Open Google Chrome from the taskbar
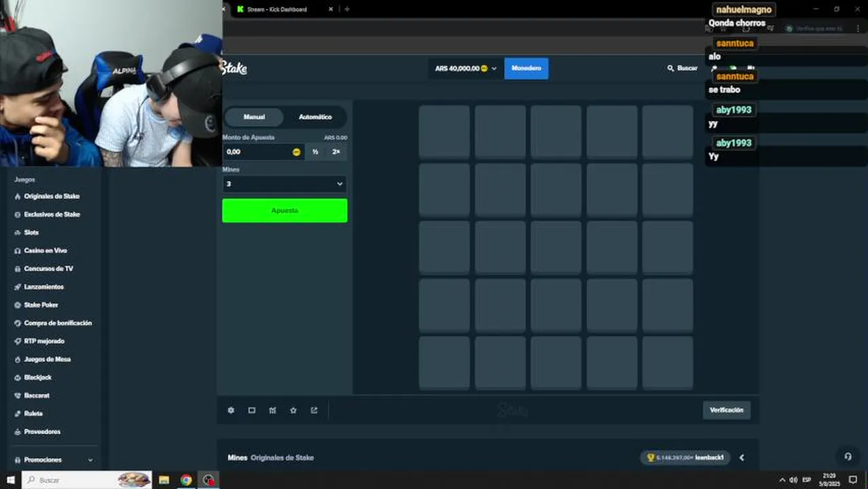The height and width of the screenshot is (489, 868). click(186, 480)
